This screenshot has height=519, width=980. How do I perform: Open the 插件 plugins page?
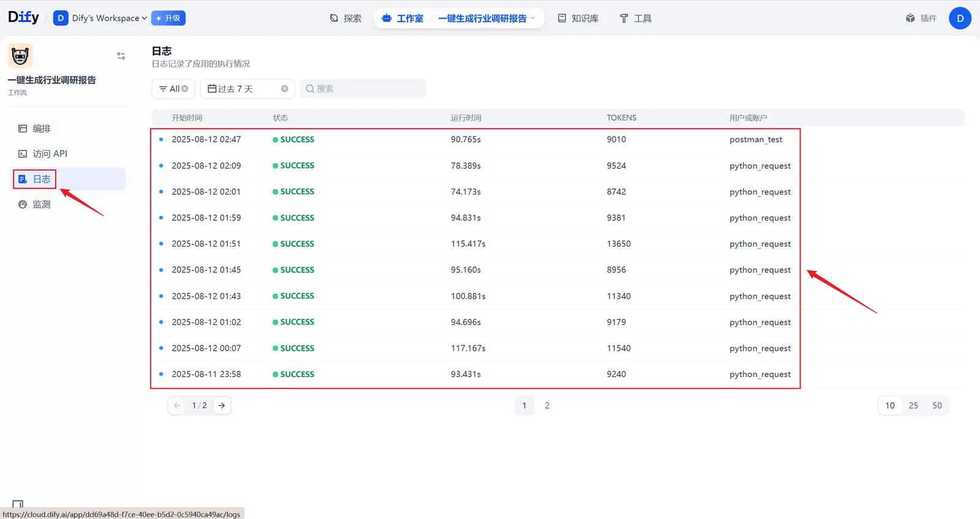(x=921, y=18)
